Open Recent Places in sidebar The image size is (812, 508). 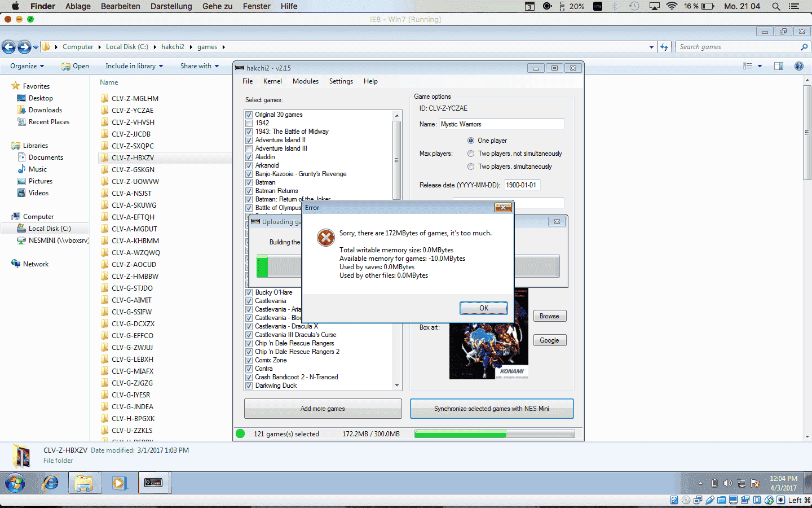coord(49,122)
